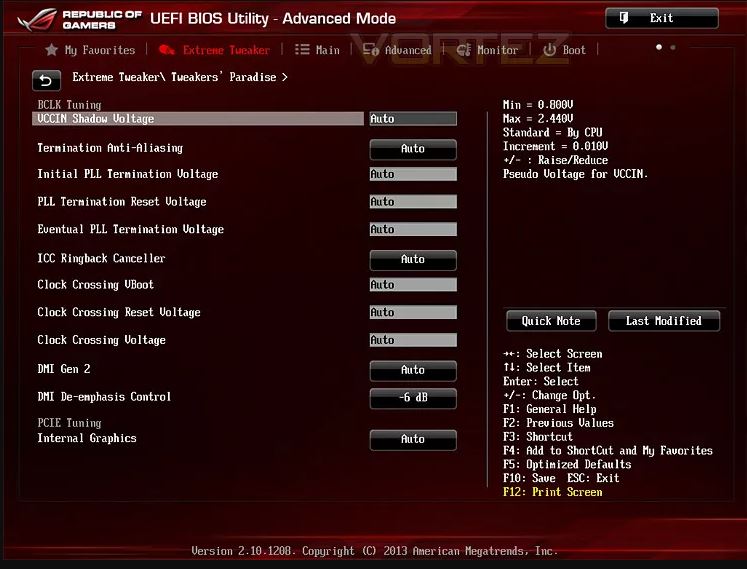
Task: Open Quick Note
Action: (551, 321)
